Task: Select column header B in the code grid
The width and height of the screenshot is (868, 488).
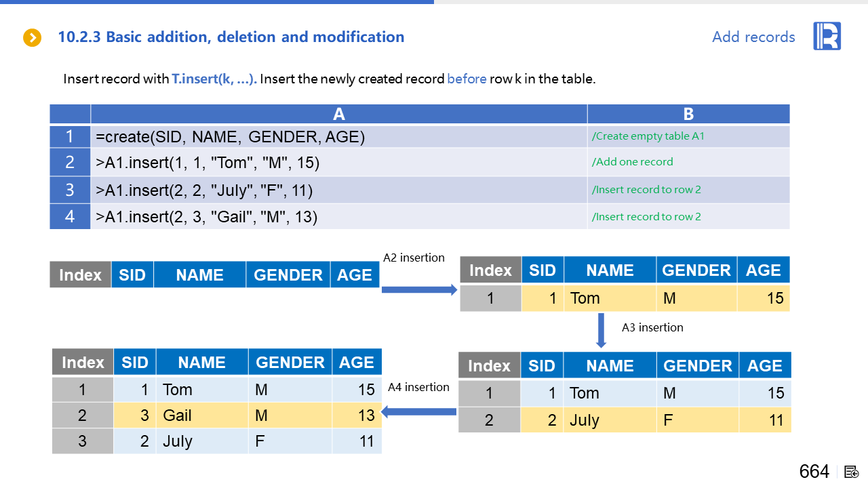Action: coord(688,114)
